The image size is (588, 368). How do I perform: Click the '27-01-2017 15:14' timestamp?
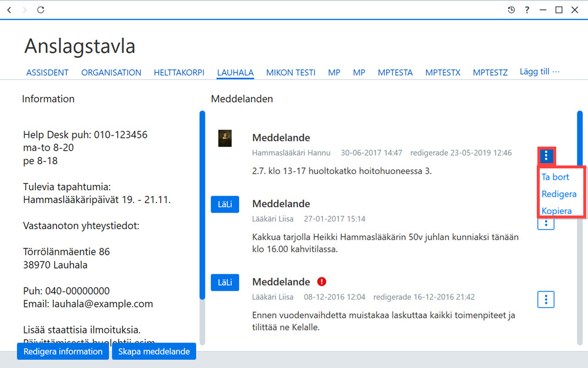tap(334, 218)
